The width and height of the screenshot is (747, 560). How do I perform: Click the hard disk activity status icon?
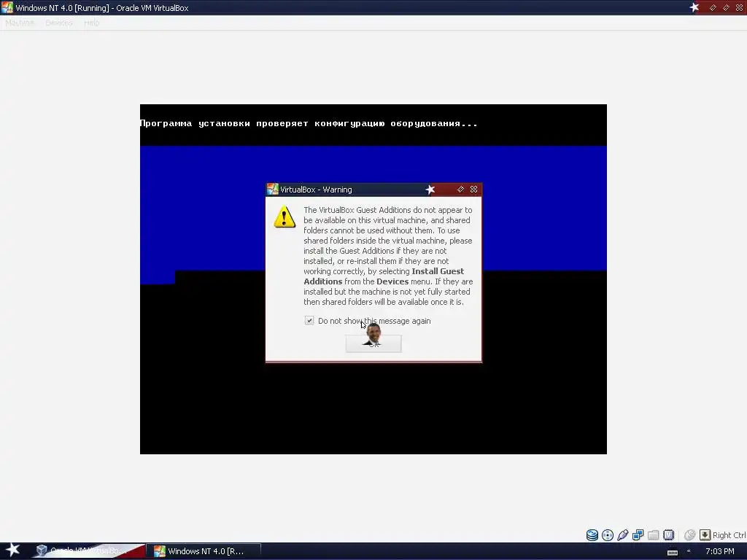tap(592, 535)
